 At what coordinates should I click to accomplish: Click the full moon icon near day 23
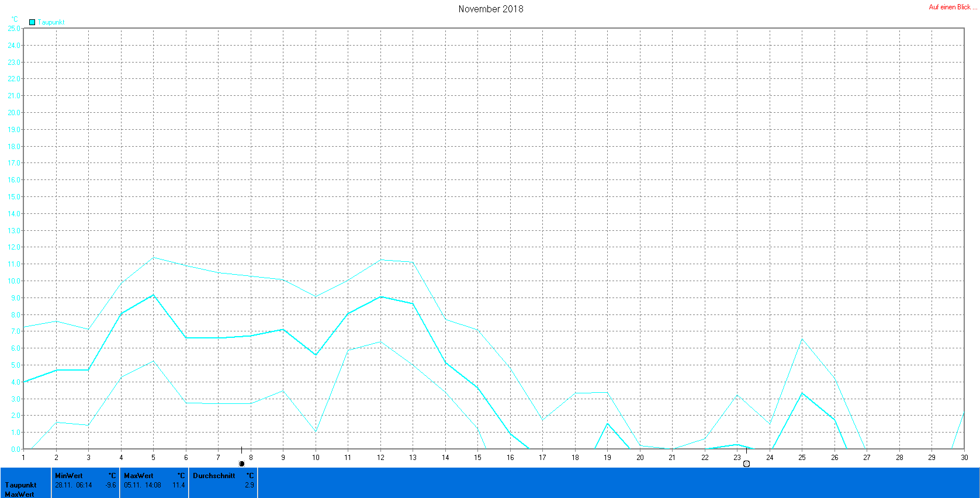(x=746, y=464)
